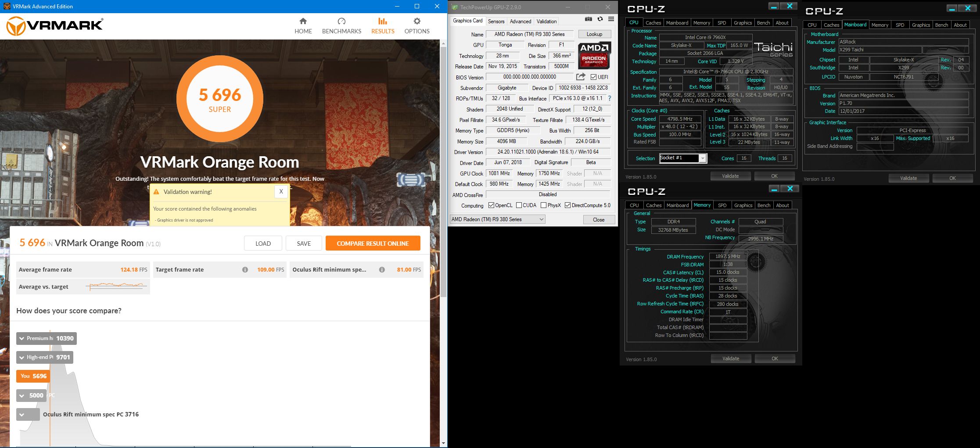Click the VRMark logo

tap(54, 26)
